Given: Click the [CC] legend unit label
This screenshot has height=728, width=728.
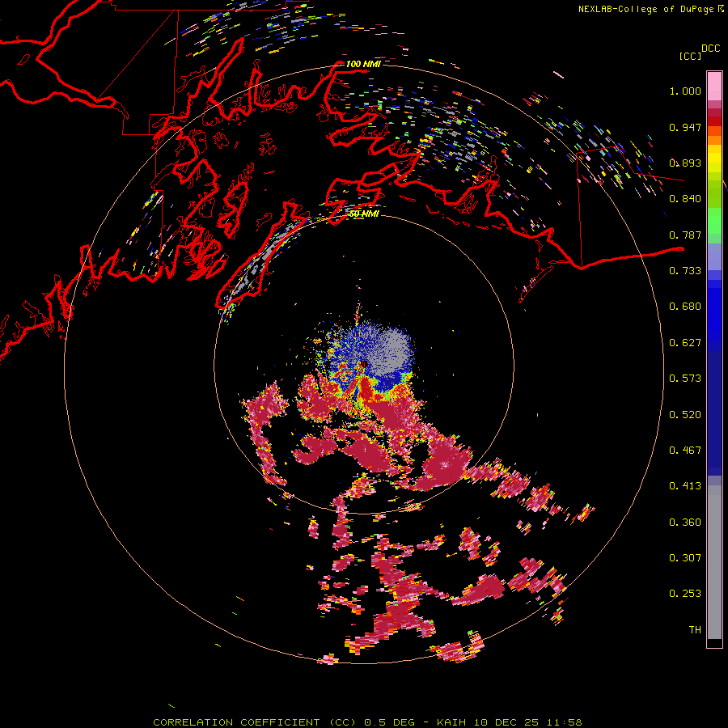Looking at the screenshot, I should point(691,56).
